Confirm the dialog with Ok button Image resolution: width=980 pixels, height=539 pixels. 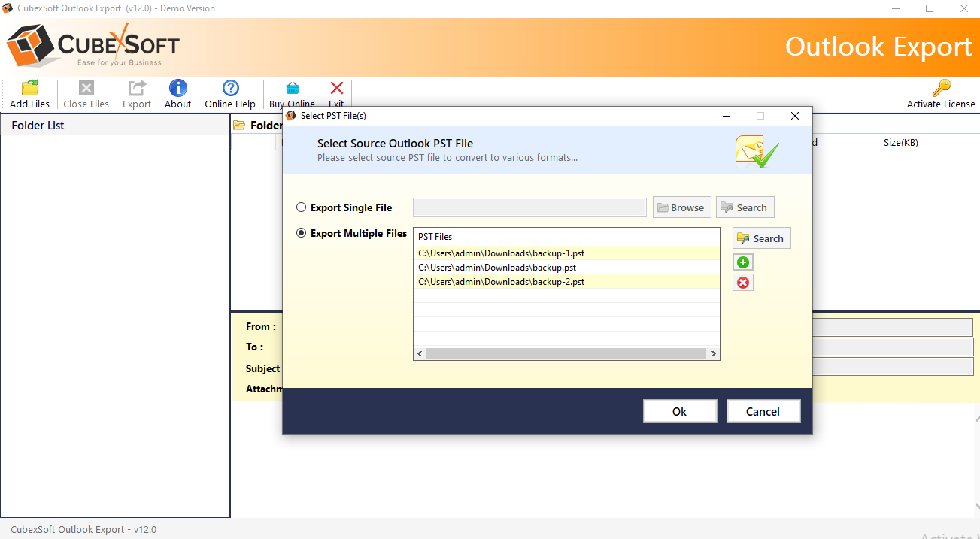click(680, 411)
